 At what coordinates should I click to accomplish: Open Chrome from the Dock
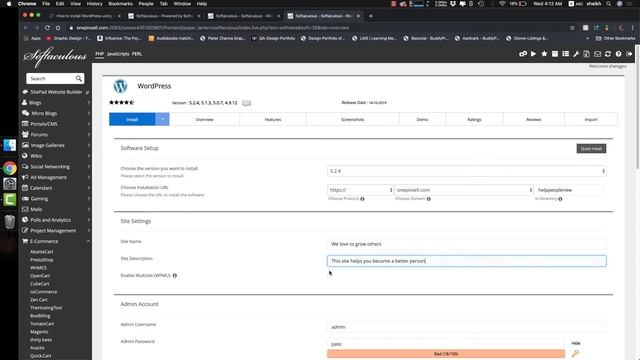(x=10, y=168)
